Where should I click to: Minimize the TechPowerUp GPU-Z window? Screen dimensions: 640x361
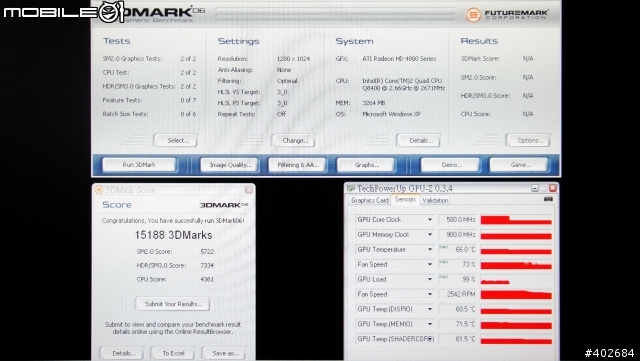(x=535, y=188)
